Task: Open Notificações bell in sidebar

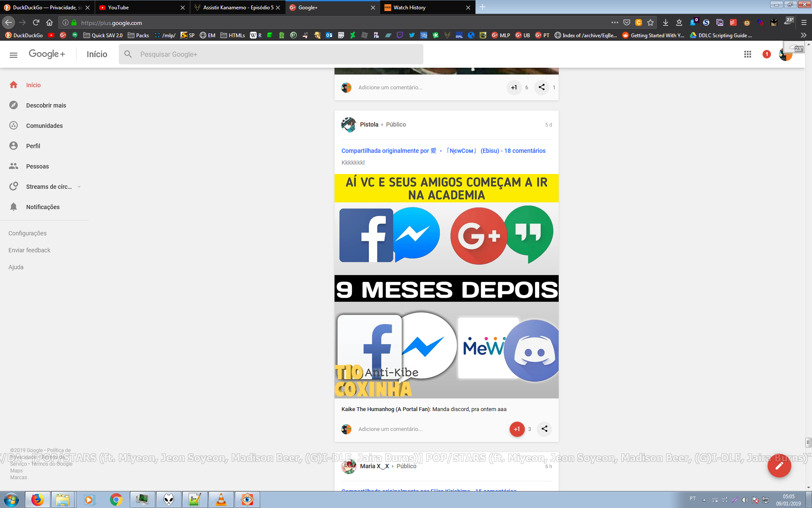Action: click(14, 207)
